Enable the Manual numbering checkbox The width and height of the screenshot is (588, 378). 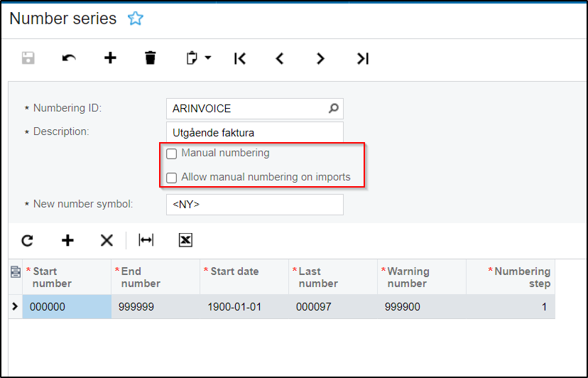tap(171, 154)
